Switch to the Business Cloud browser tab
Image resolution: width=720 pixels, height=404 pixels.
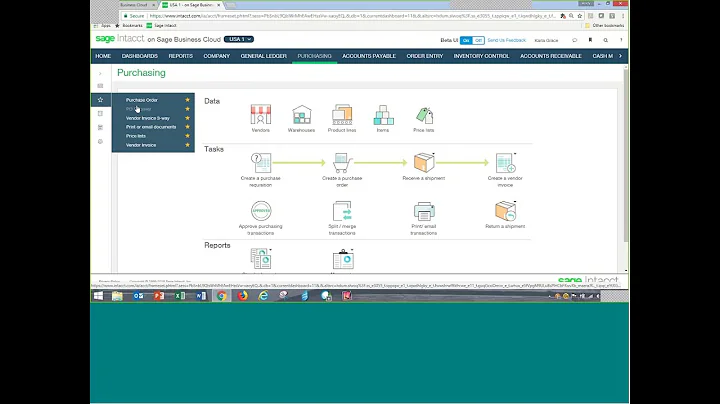136,5
